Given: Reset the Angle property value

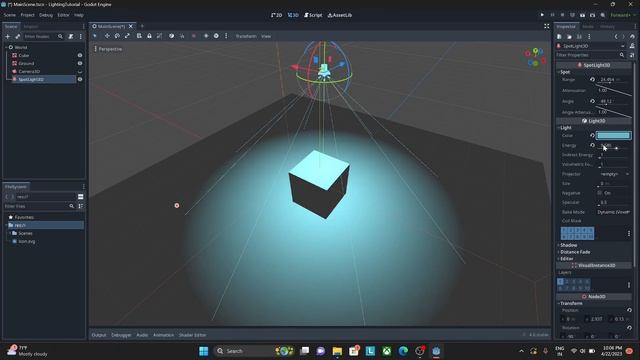Looking at the screenshot, I should [x=592, y=101].
